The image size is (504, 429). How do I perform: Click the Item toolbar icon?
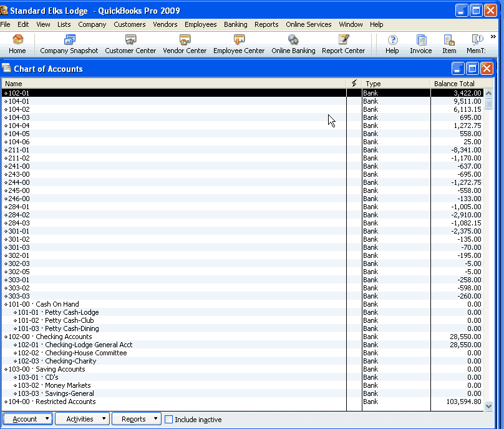(449, 44)
